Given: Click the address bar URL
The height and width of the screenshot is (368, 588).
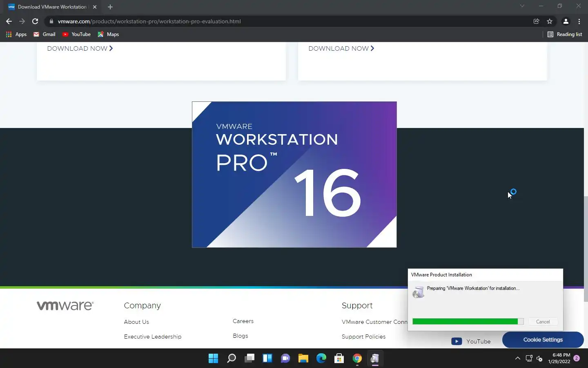Looking at the screenshot, I should [149, 21].
